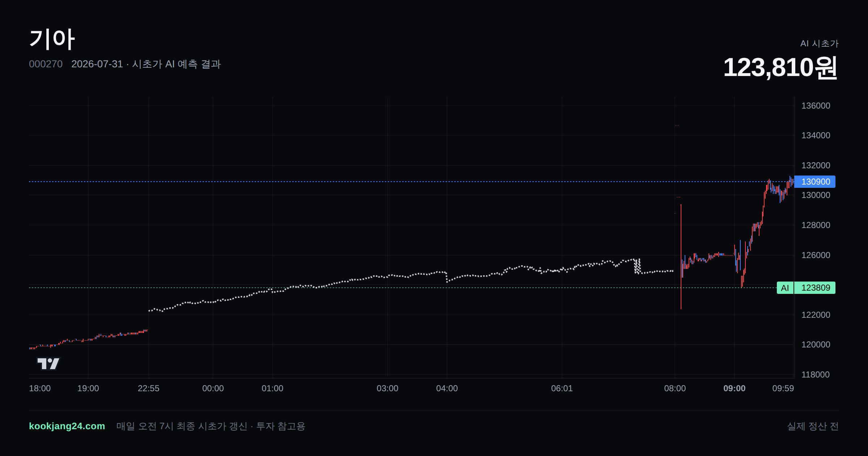Image resolution: width=868 pixels, height=456 pixels.
Task: Click the 00:00 time axis label
Action: click(213, 388)
